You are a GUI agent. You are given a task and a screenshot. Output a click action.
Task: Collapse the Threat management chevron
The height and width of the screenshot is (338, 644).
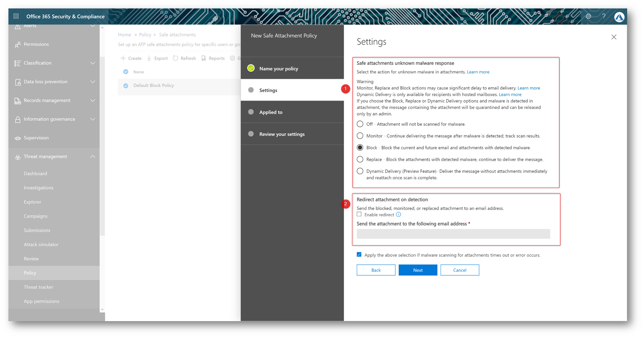[93, 157]
